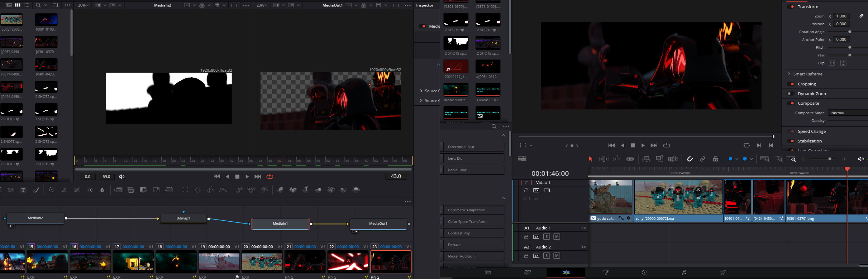Select the Paint brush tool in Fusion toolbar
This screenshot has height=279, width=868.
point(36,190)
